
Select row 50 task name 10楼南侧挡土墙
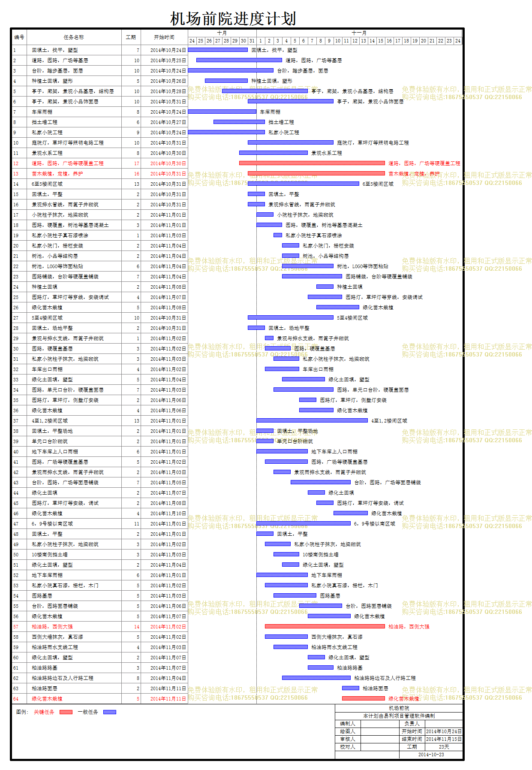(50, 555)
